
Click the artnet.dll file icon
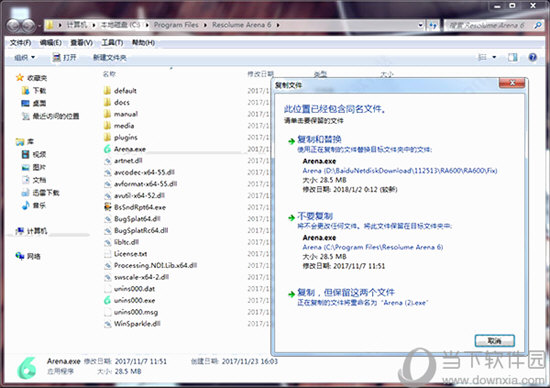[x=107, y=160]
